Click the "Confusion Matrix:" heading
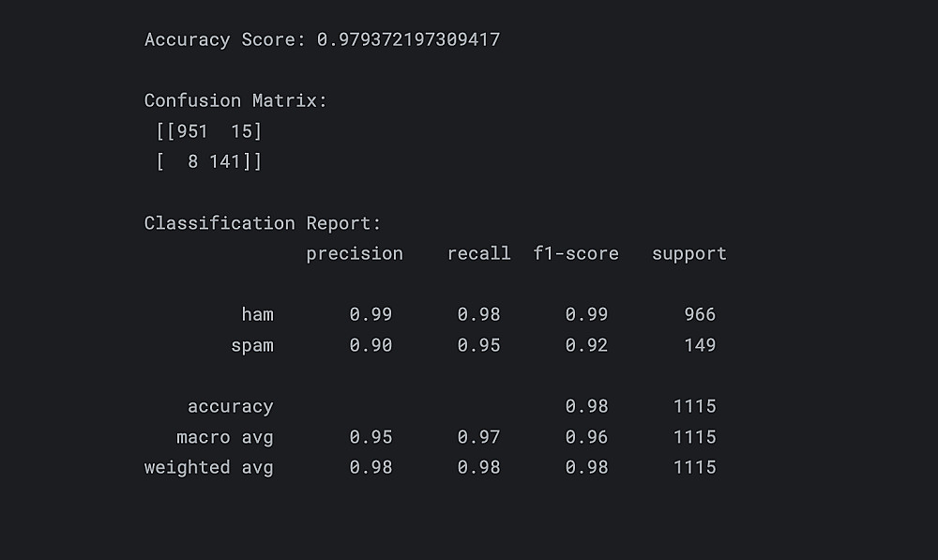The height and width of the screenshot is (560, 938). (235, 100)
